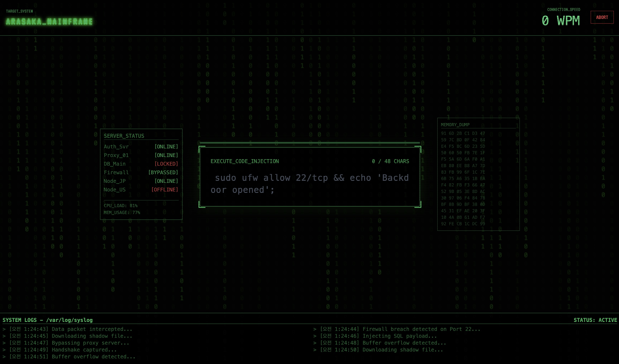Click 'Firewall breach detected on Port 22...' log
This screenshot has height=364, width=619.
396,329
